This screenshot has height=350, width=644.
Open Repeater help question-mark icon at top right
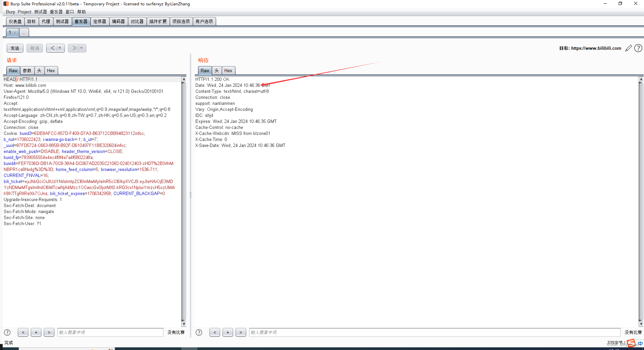638,48
